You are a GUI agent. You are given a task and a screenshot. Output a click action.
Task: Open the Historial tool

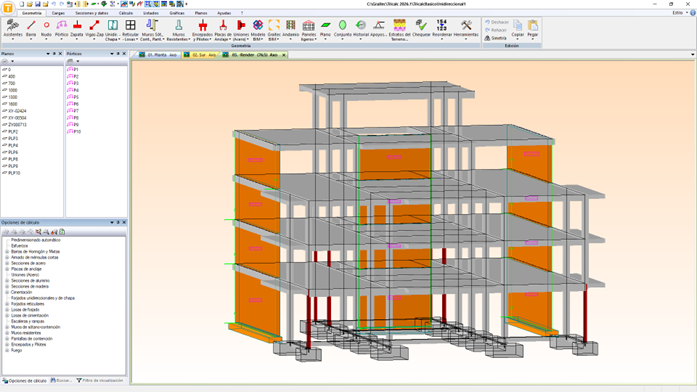tap(361, 29)
